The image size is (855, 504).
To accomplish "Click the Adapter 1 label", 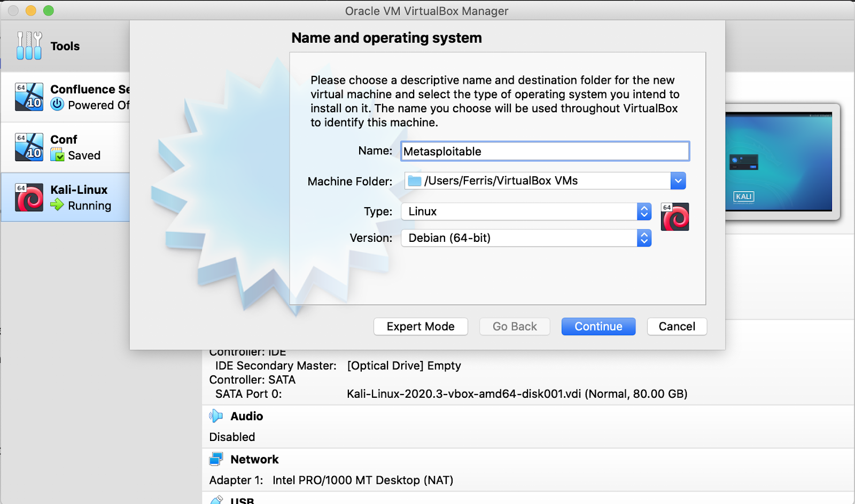I will point(236,480).
